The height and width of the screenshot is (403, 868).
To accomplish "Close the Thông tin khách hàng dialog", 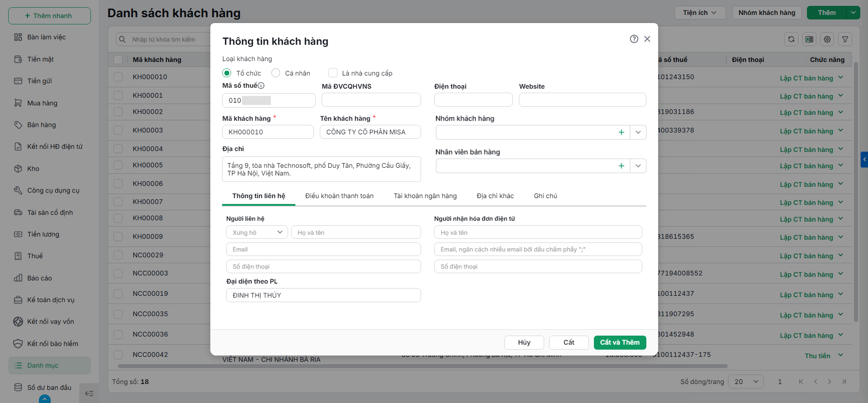I will pyautogui.click(x=647, y=39).
